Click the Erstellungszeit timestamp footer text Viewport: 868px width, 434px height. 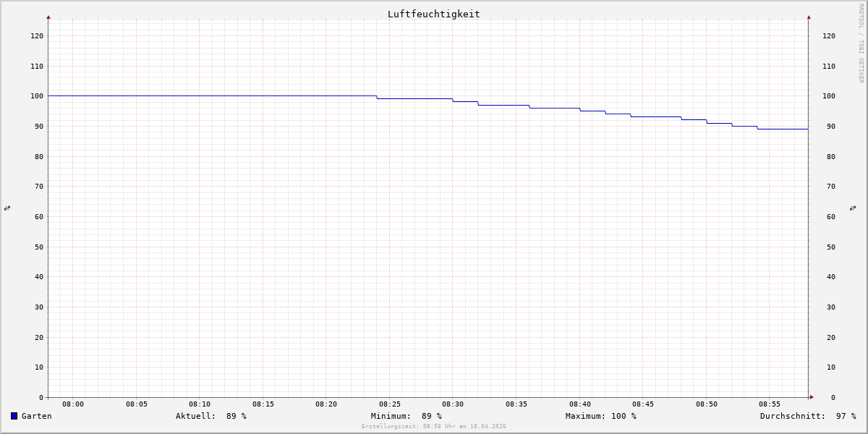(434, 427)
